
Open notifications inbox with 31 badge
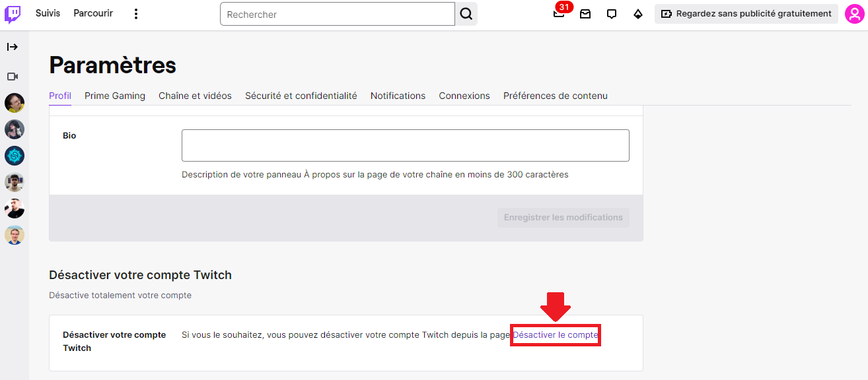coord(560,14)
